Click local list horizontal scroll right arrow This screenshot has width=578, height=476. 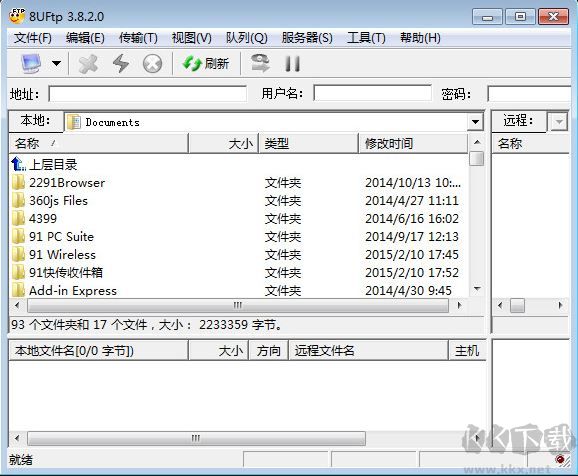click(459, 305)
